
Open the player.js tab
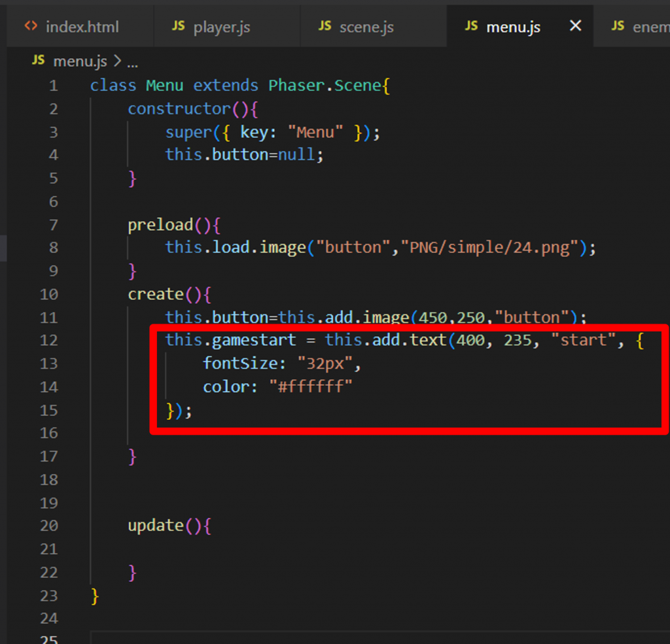click(227, 26)
